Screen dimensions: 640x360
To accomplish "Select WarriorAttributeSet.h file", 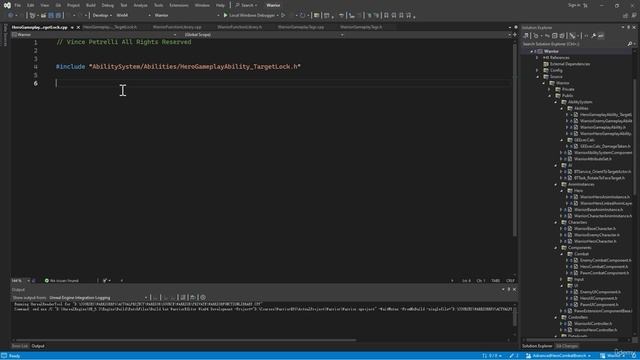I will (x=592, y=159).
